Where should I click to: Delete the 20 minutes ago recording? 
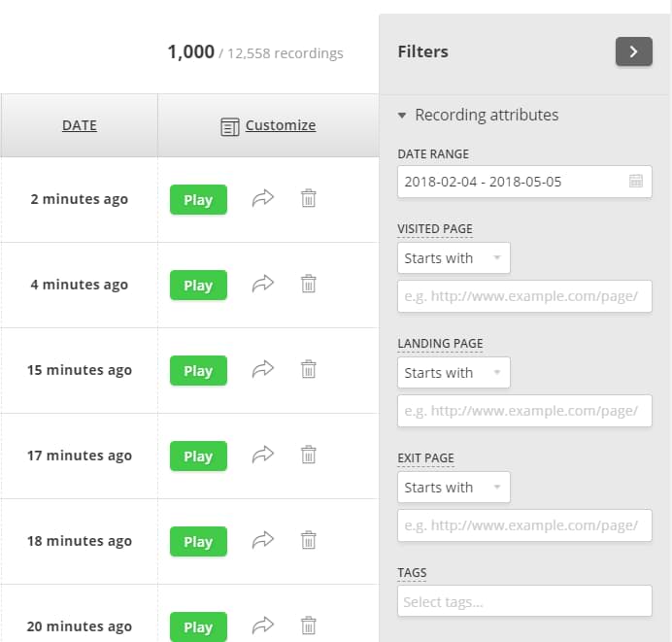tap(308, 625)
